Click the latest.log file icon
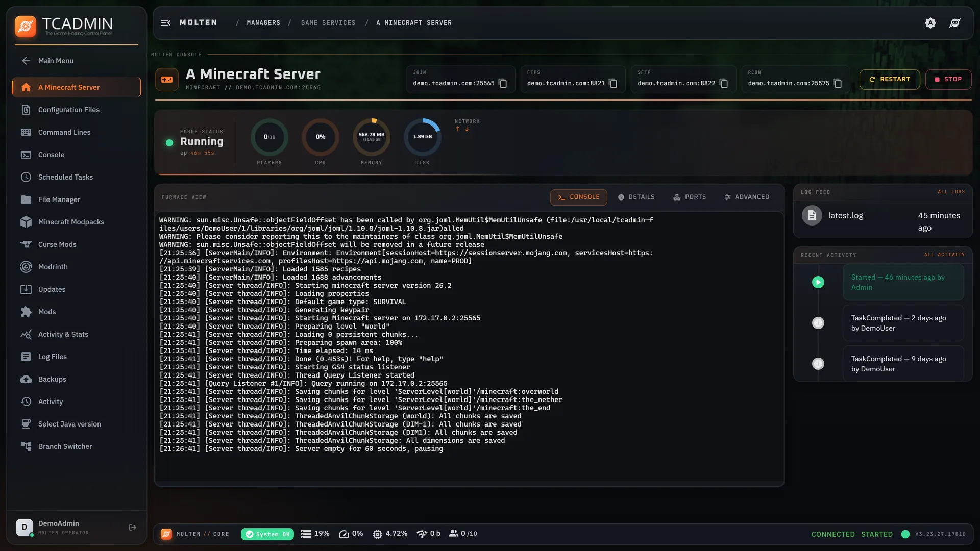980x551 pixels. pyautogui.click(x=812, y=215)
